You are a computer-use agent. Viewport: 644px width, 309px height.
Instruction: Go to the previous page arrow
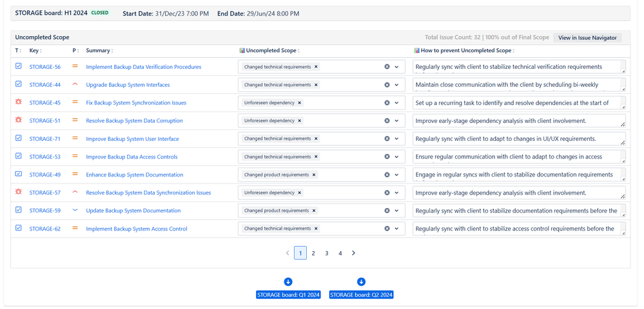[288, 253]
